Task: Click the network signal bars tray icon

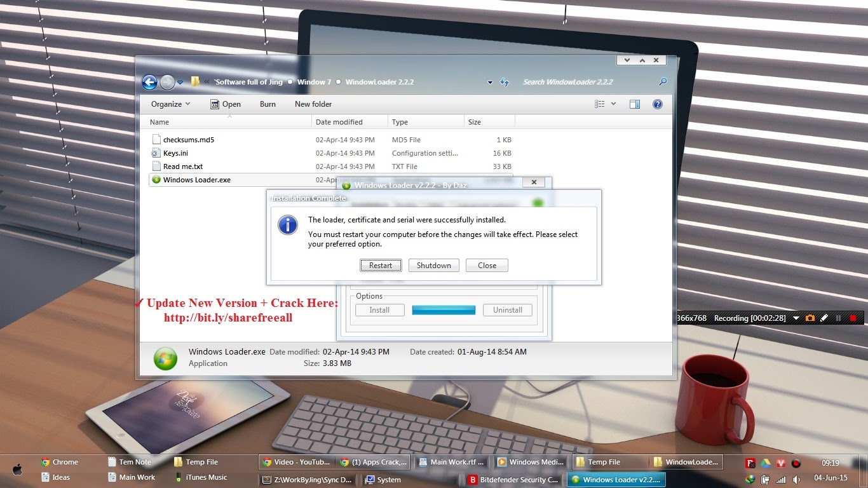Action: coord(780,480)
